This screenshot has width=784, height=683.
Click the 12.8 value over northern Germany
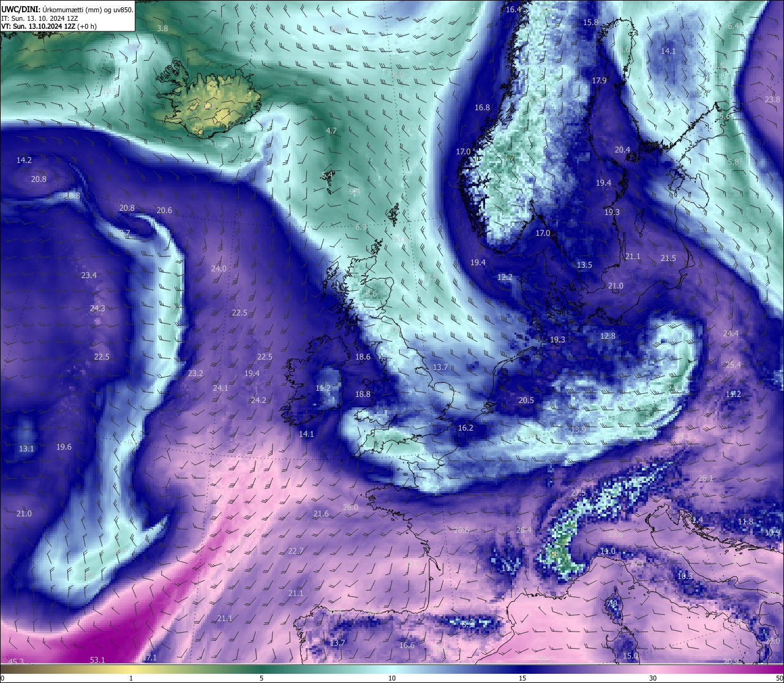coord(608,336)
